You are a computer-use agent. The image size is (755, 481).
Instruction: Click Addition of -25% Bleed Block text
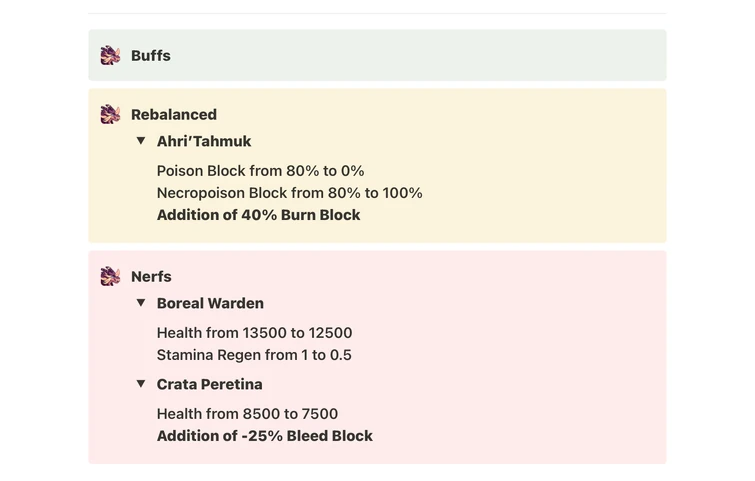[x=264, y=436]
